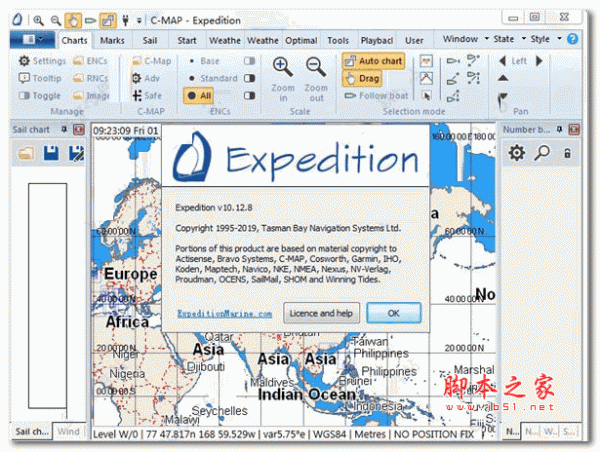Select the Optimal ribbon tab
This screenshot has height=452, width=600.
301,41
